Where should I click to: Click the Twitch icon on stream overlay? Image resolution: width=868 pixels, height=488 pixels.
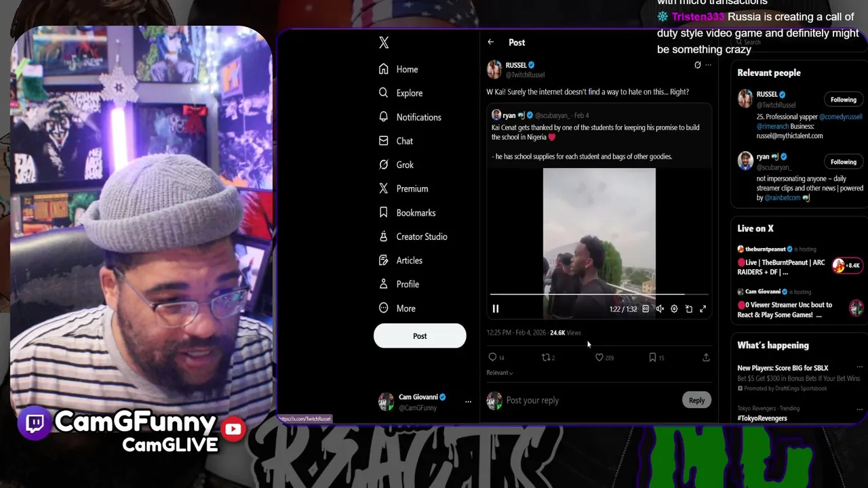(35, 424)
